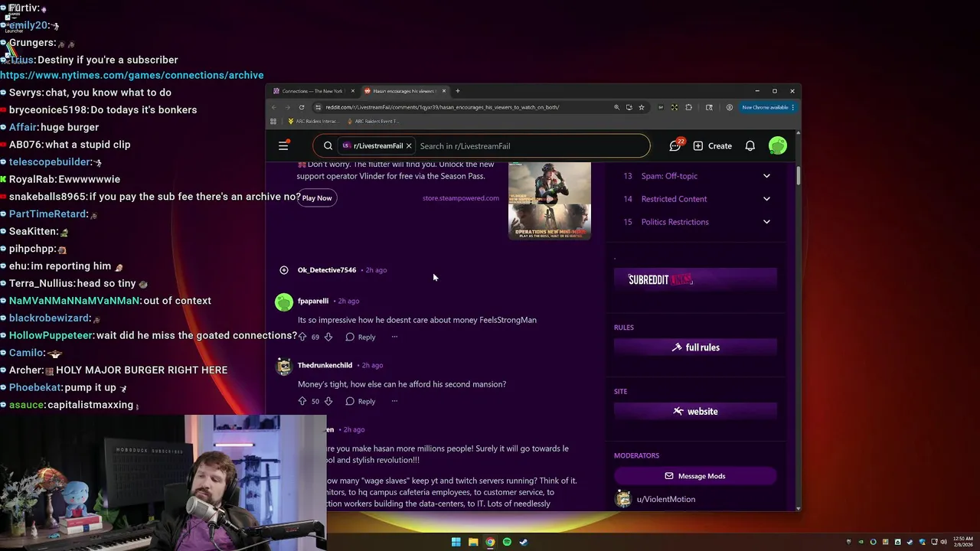
Task: Open the Chrome profile icon
Action: coord(729,107)
